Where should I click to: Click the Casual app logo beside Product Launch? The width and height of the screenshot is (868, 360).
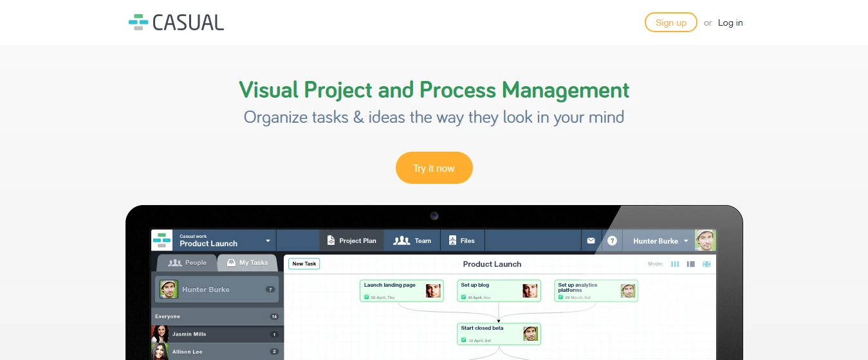point(162,240)
